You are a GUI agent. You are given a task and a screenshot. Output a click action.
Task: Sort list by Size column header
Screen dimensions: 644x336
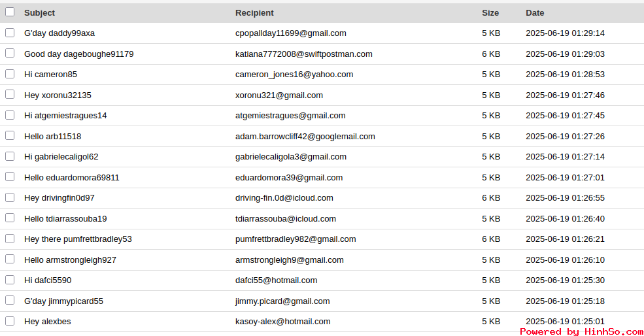[x=490, y=12]
